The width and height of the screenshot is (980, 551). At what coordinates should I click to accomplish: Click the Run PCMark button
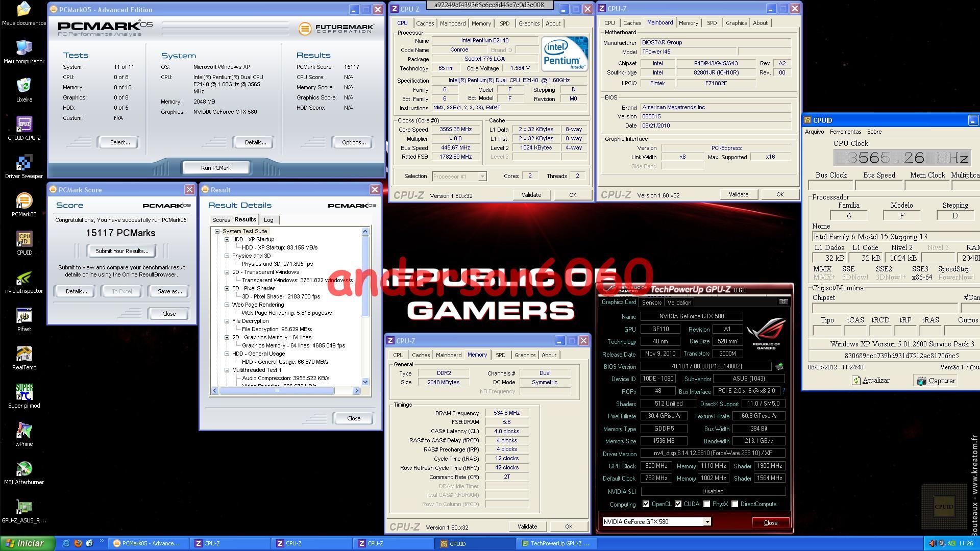point(216,167)
